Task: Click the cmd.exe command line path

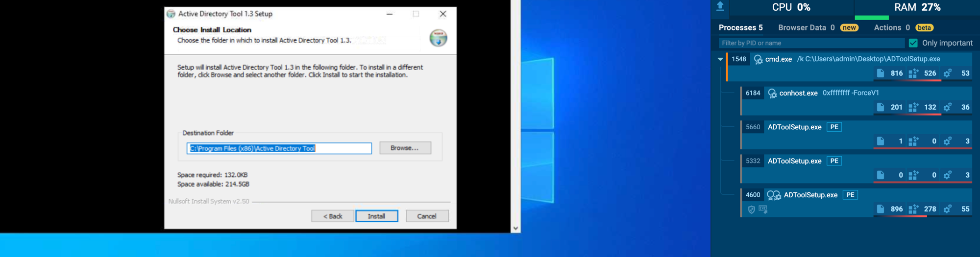Action: 868,59
